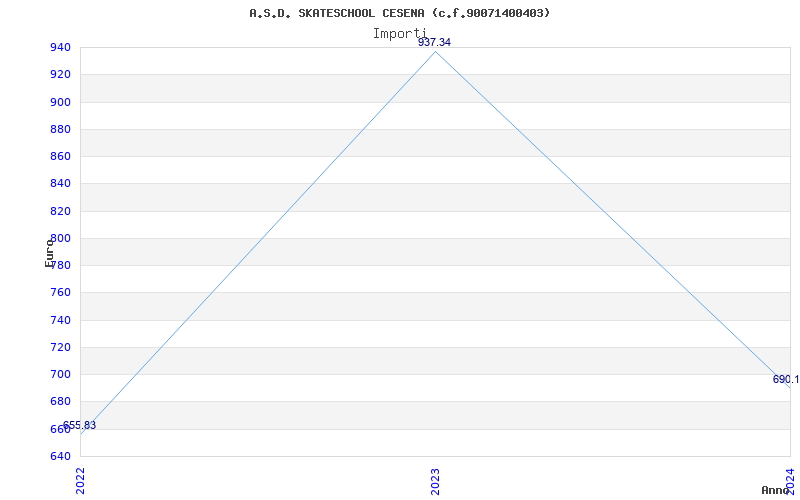
Task: Click the 655.83 data label
Action: click(80, 425)
